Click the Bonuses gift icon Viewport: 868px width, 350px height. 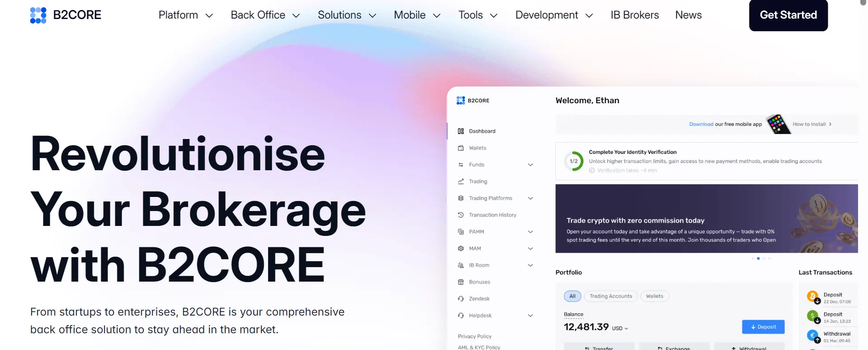click(460, 282)
